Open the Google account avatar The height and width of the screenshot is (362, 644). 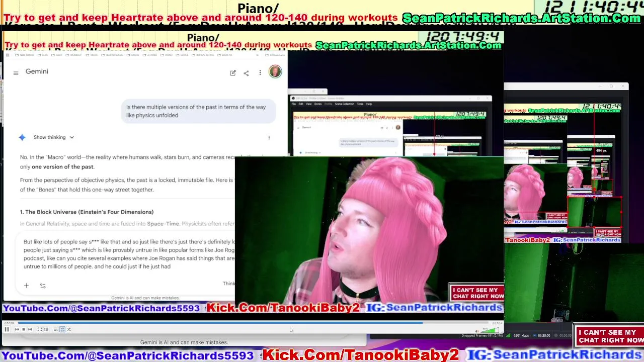(x=275, y=72)
